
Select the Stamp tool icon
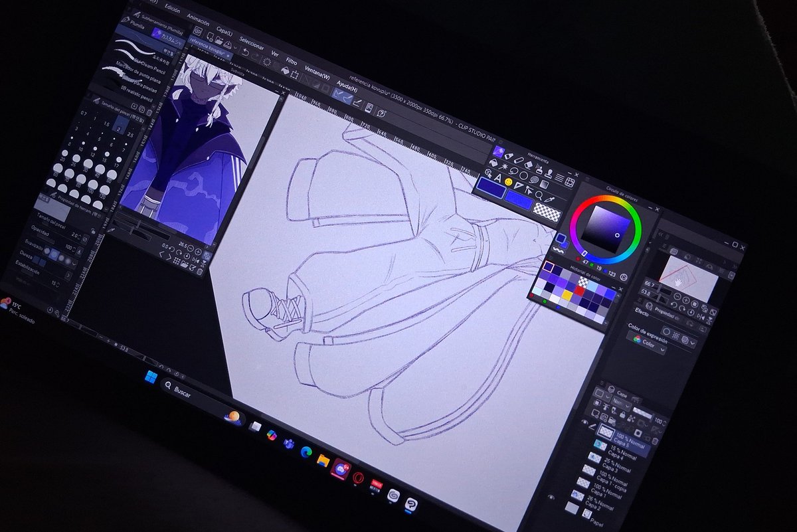pos(550,174)
